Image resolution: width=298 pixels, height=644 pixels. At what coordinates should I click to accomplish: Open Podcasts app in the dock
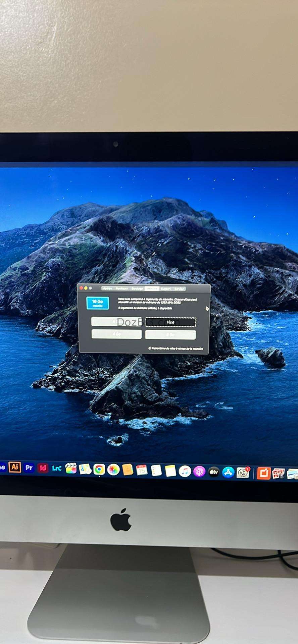tap(199, 472)
